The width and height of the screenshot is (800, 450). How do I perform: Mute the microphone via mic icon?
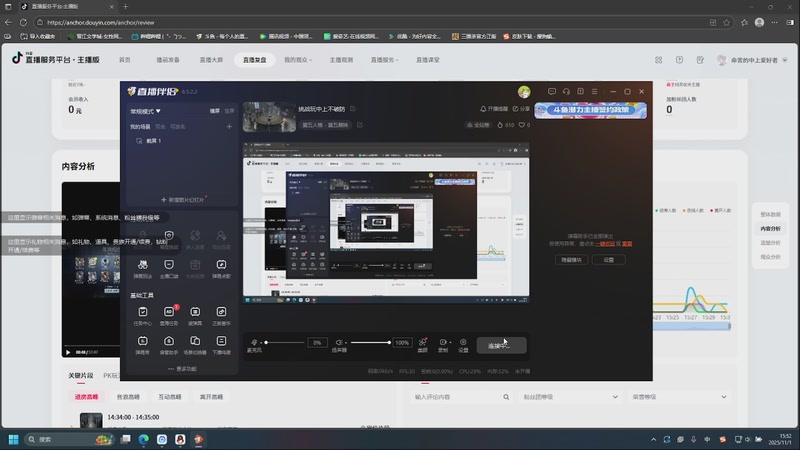254,342
